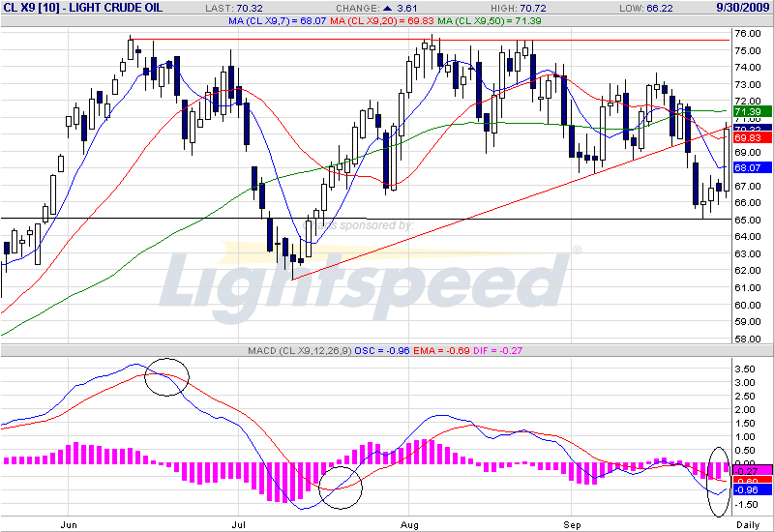Click the 'Sep' time axis label
The width and height of the screenshot is (774, 532).
pyautogui.click(x=572, y=525)
